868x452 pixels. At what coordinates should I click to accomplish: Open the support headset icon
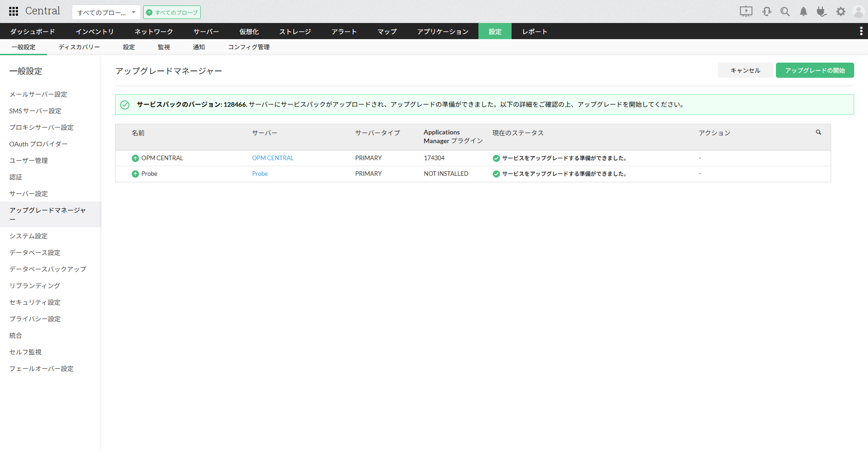(767, 12)
